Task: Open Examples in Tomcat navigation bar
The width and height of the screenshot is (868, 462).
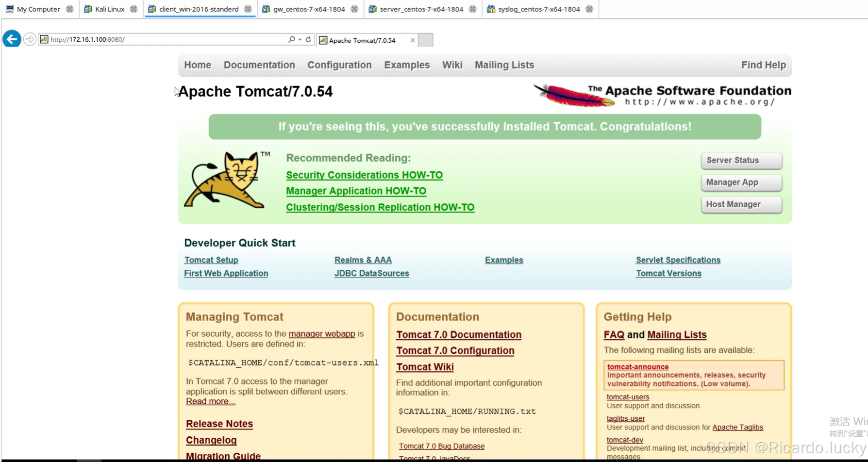Action: tap(407, 65)
